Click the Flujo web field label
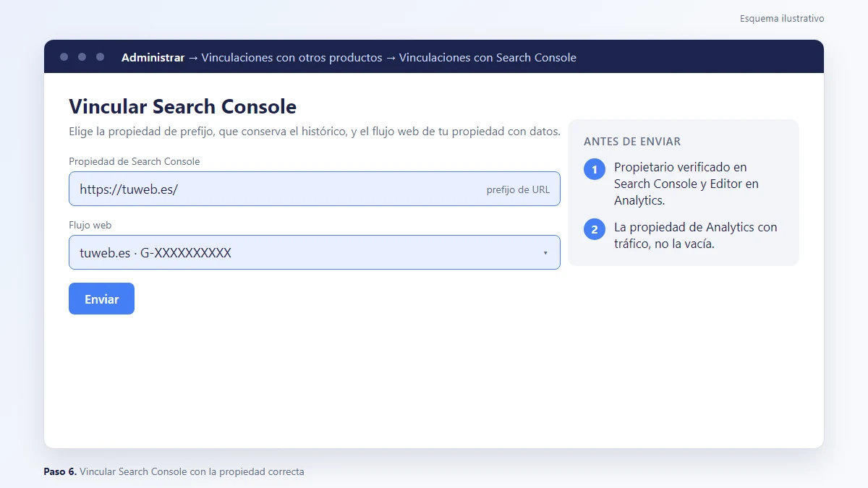The image size is (868, 488). 90,225
